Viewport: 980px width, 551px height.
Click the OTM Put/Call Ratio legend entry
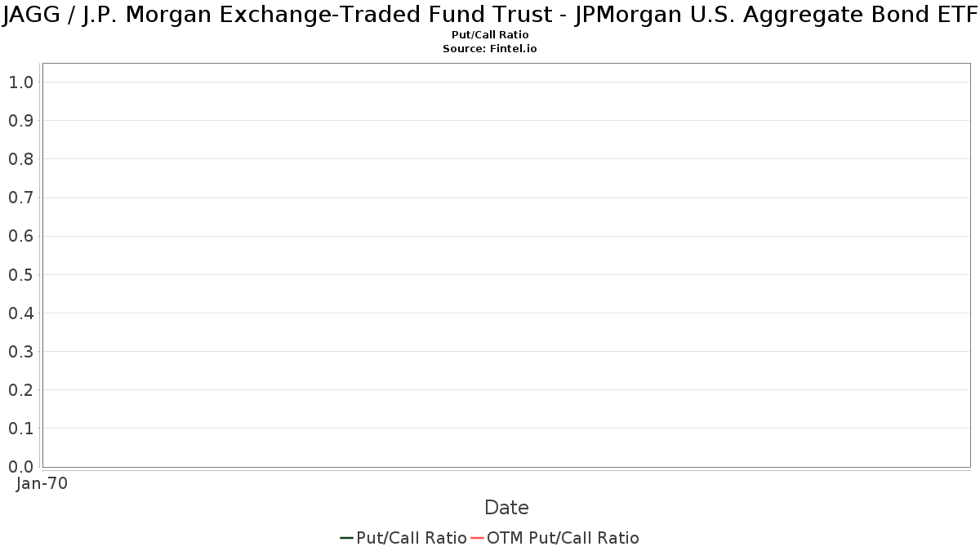pos(555,538)
